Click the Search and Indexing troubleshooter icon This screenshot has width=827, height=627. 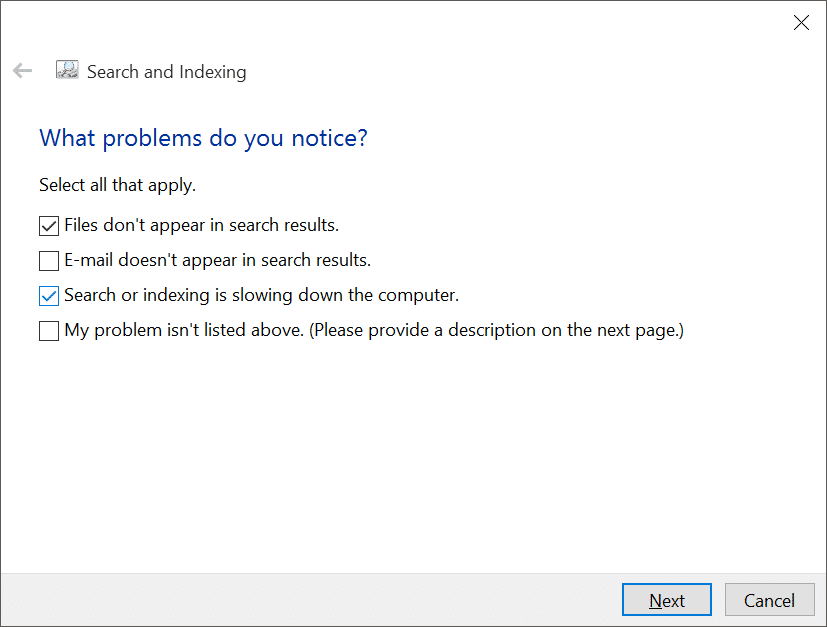tap(67, 70)
